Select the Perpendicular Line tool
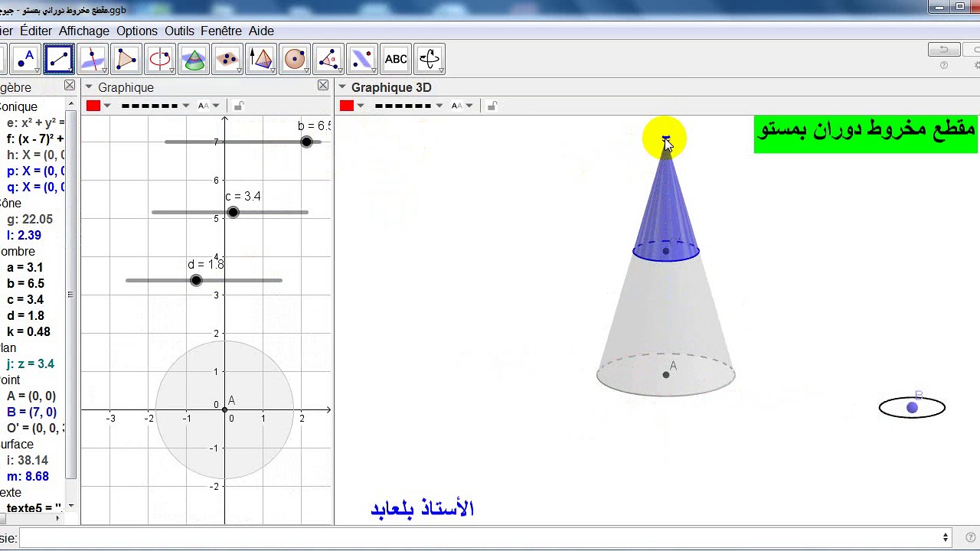The image size is (980, 551). [x=93, y=59]
